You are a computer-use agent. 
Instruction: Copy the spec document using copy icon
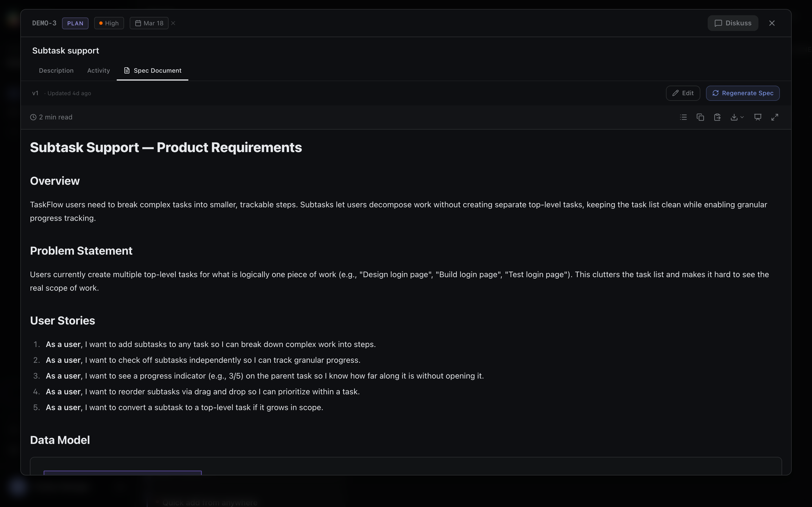click(700, 117)
